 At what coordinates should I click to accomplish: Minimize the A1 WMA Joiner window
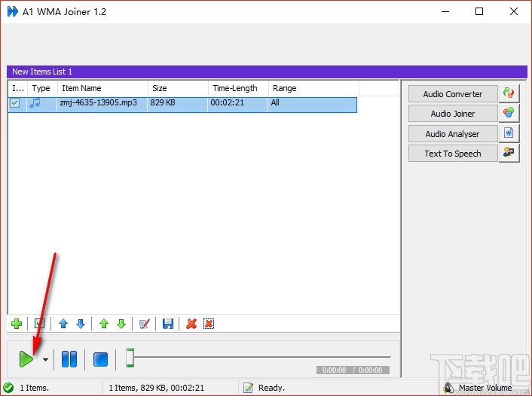pyautogui.click(x=445, y=11)
